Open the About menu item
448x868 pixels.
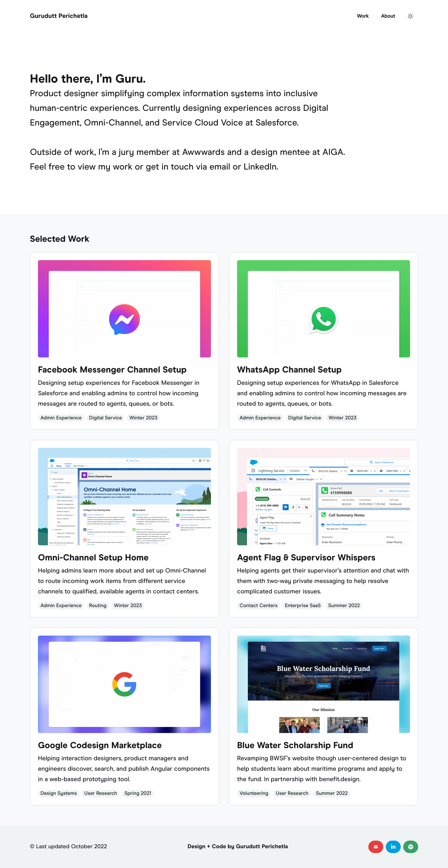388,16
